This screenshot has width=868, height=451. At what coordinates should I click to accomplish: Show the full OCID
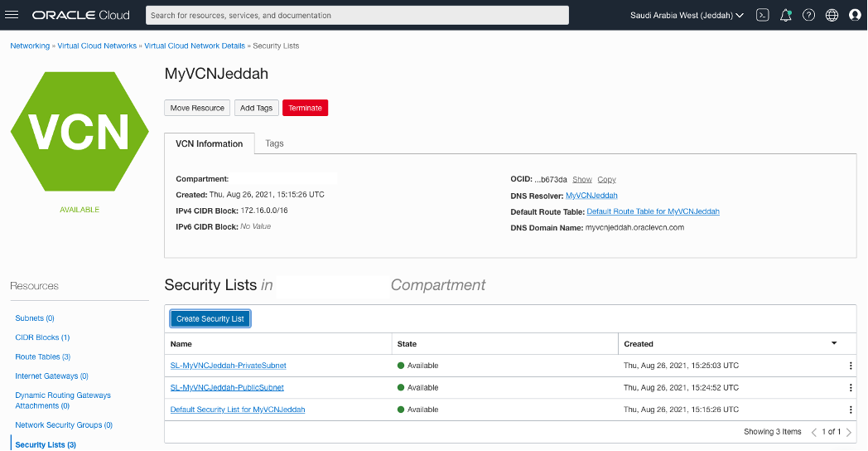581,180
